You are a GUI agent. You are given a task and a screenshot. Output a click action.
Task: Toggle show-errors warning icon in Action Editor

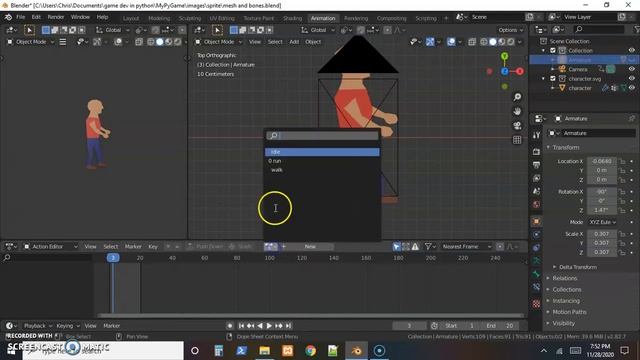415,247
